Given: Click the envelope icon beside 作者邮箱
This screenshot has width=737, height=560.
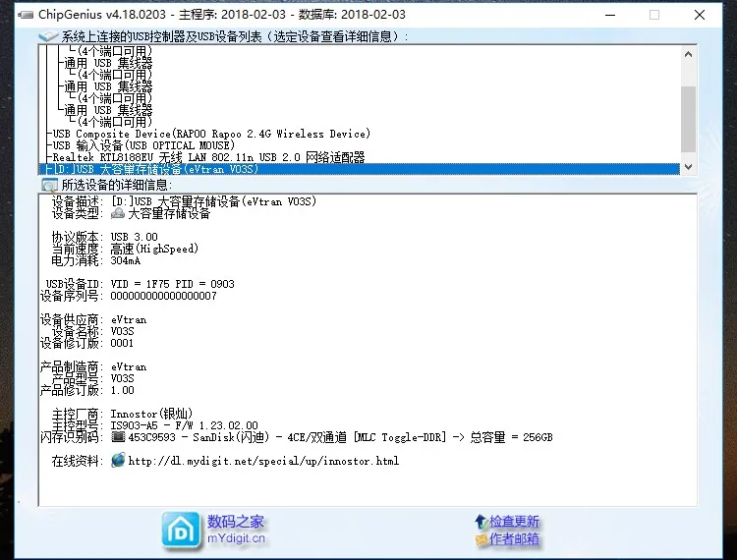Looking at the screenshot, I should (482, 539).
